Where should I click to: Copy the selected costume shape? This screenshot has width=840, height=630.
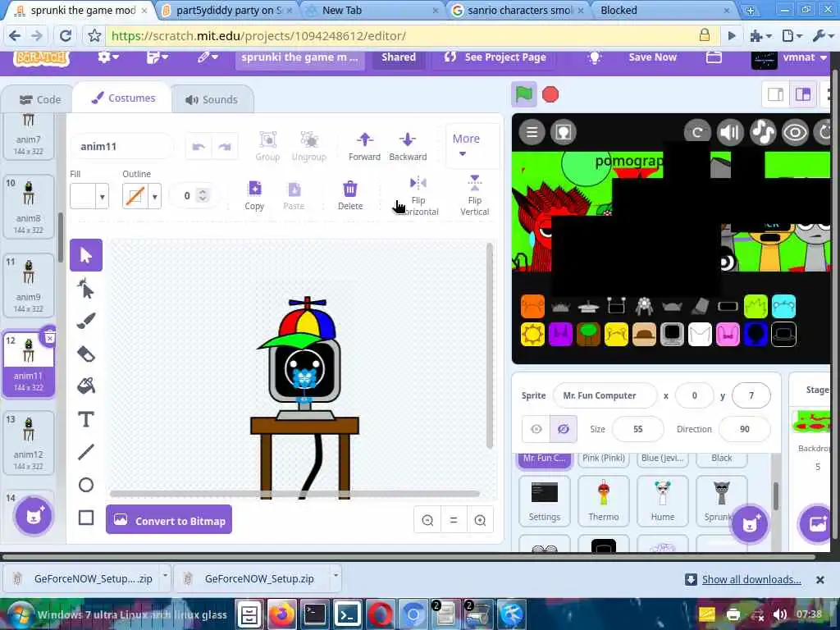click(254, 195)
